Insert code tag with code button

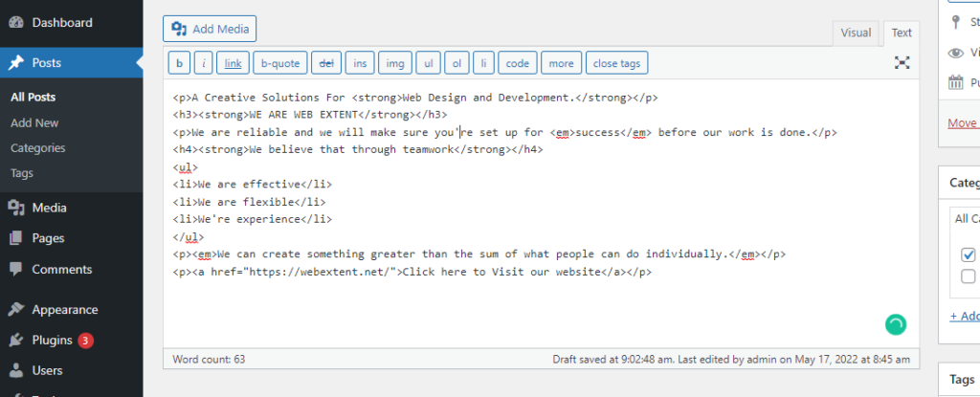coord(518,63)
